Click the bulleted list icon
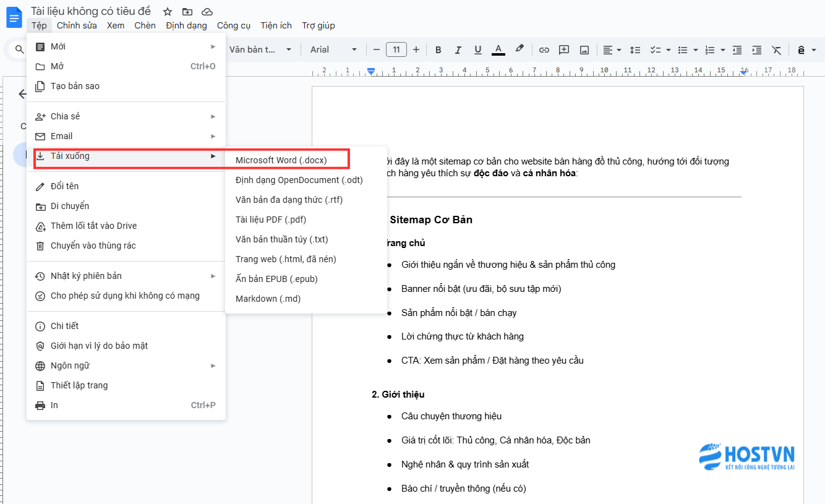 tap(682, 49)
